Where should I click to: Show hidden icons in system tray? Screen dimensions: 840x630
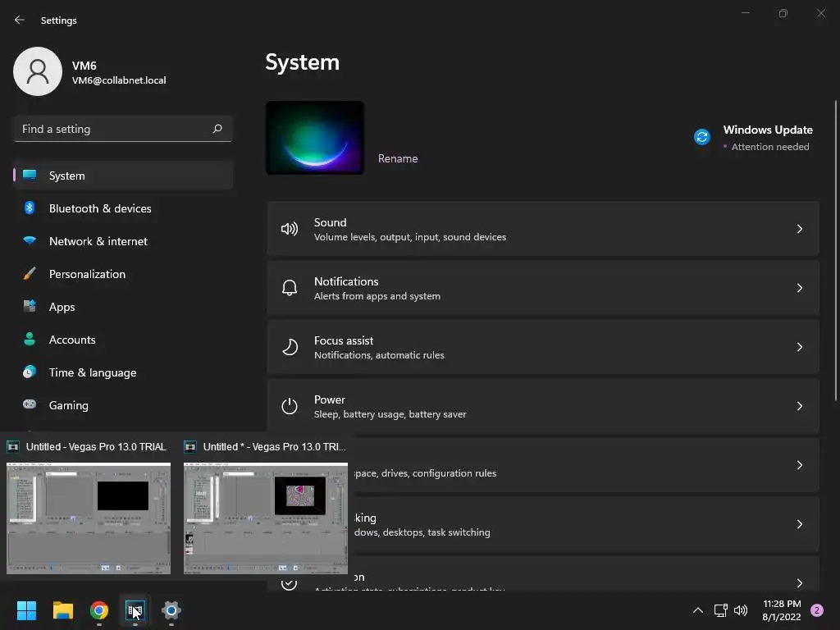[x=697, y=610]
